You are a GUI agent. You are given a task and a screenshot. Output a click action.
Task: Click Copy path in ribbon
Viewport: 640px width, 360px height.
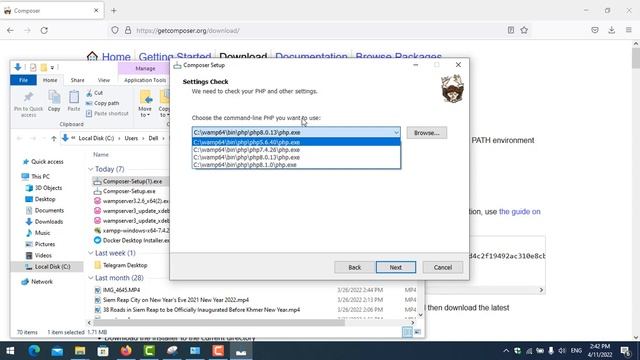tap(102, 103)
